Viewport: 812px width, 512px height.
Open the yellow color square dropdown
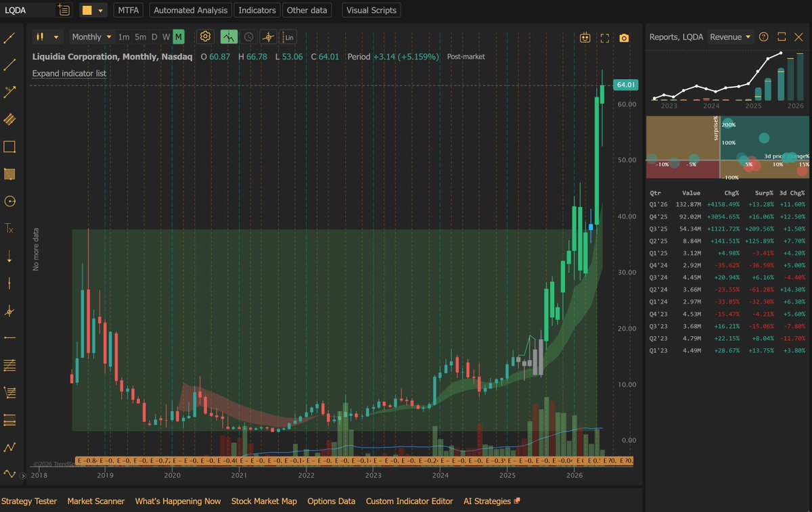point(93,10)
